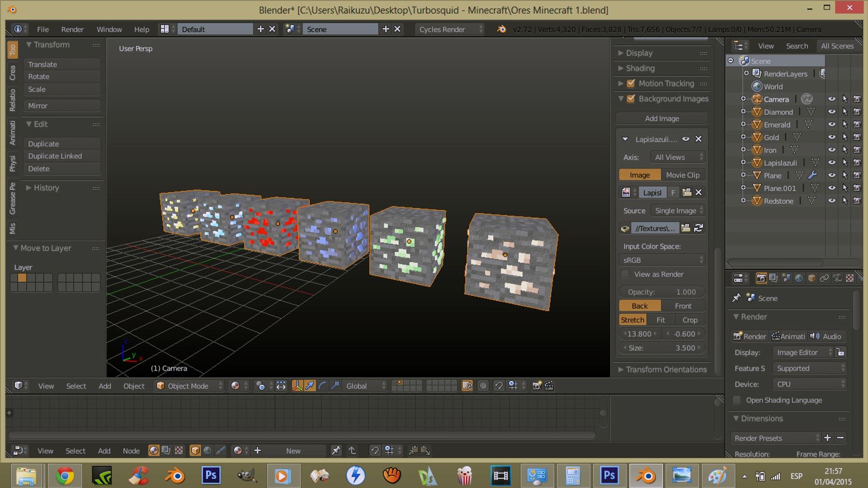Viewport: 868px width, 488px height.
Task: Click the shader nodes material sphere icon
Action: 154,450
